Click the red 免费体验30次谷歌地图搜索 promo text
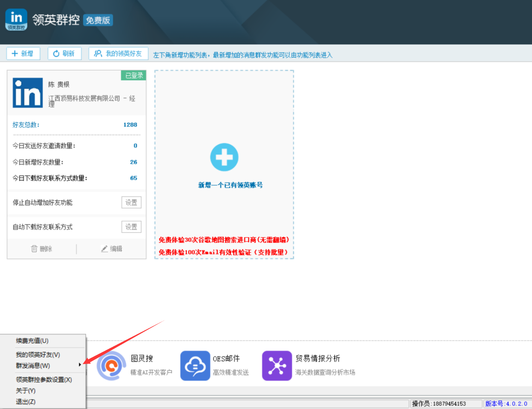The height and width of the screenshot is (409, 532). click(x=224, y=240)
